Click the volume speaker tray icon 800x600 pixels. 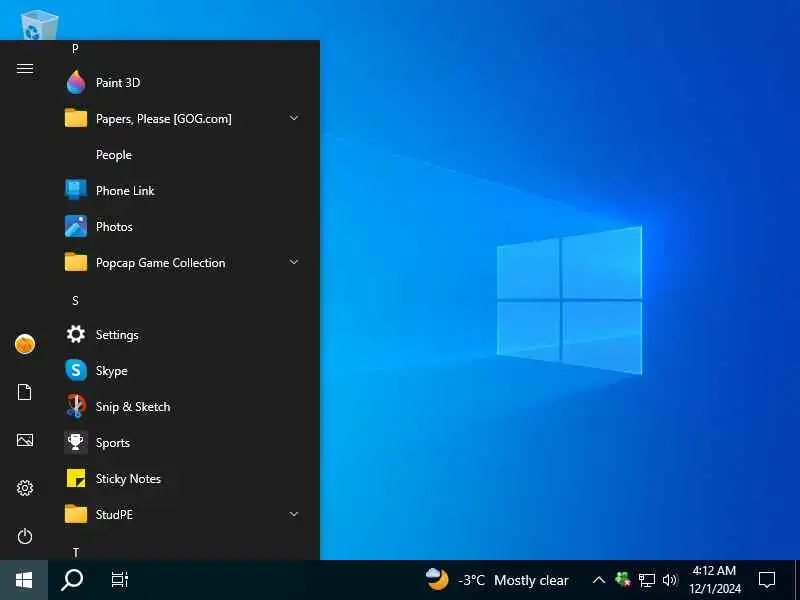[x=669, y=580]
